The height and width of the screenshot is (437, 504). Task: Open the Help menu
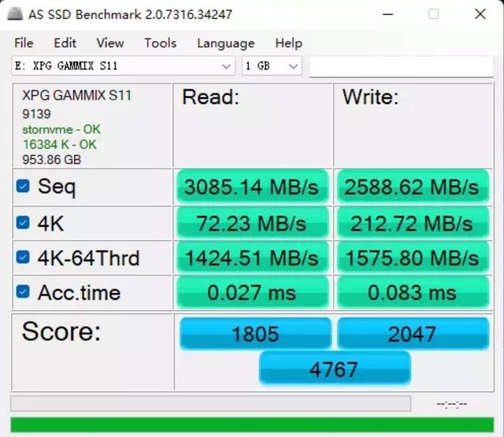(x=289, y=43)
